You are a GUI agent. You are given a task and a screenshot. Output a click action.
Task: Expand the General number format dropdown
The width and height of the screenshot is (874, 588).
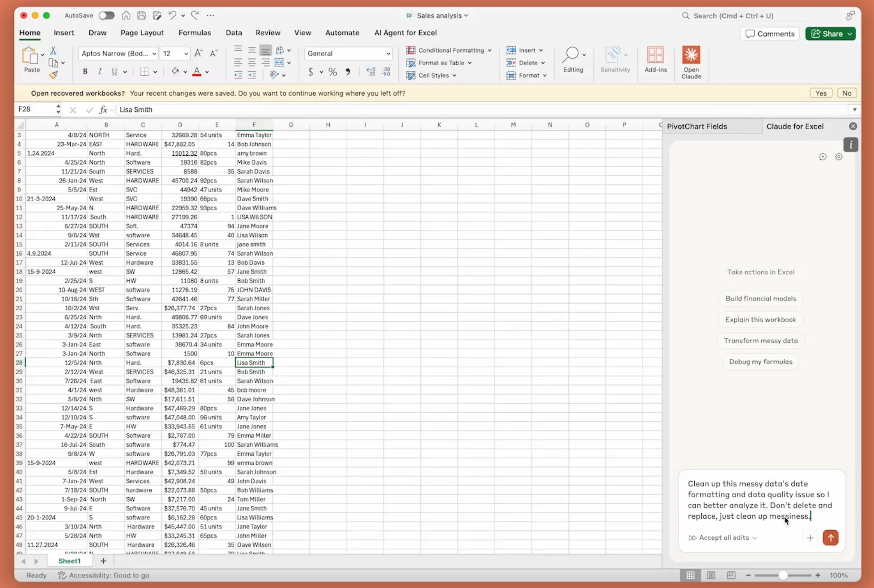[388, 54]
